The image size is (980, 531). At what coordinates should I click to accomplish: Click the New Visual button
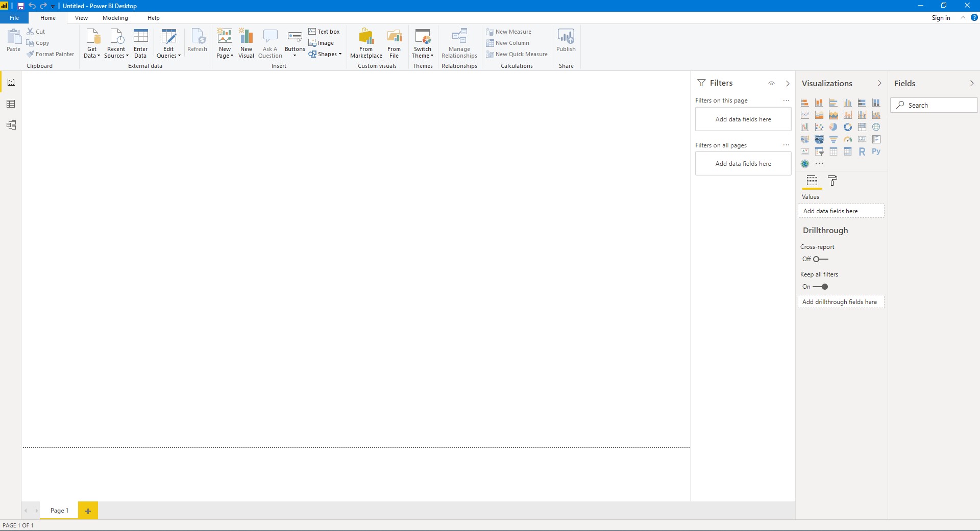pyautogui.click(x=246, y=43)
